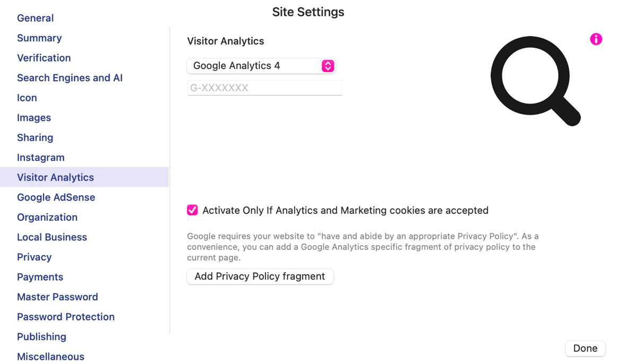Viewport: 617px width, 364px height.
Task: Click the large magnifying glass icon
Action: tap(534, 80)
